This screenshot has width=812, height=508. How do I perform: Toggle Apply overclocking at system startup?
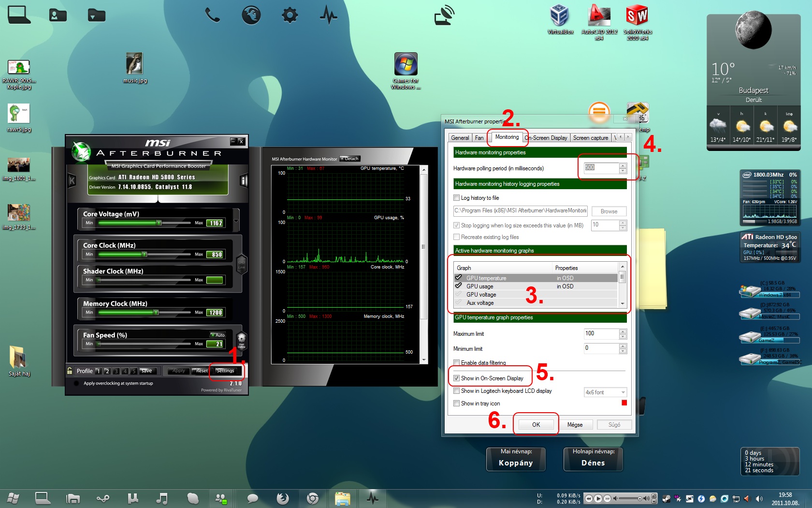(x=76, y=383)
